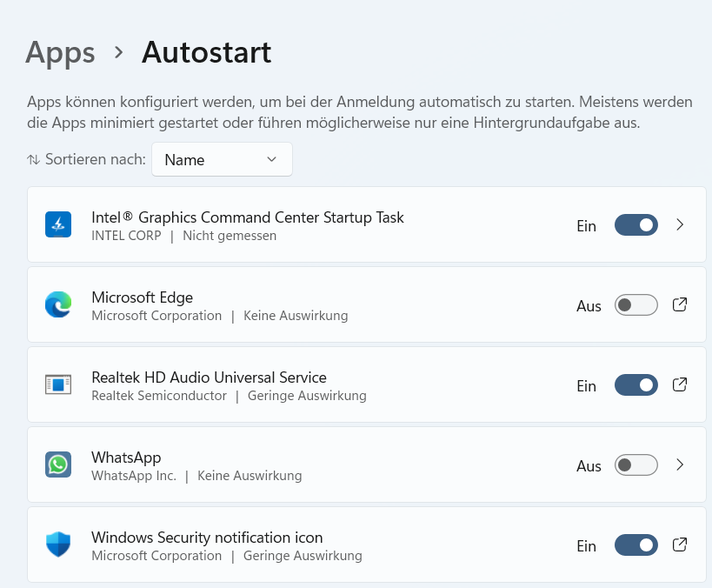Click the Realtek HD Audio Universal Service icon

click(x=58, y=385)
